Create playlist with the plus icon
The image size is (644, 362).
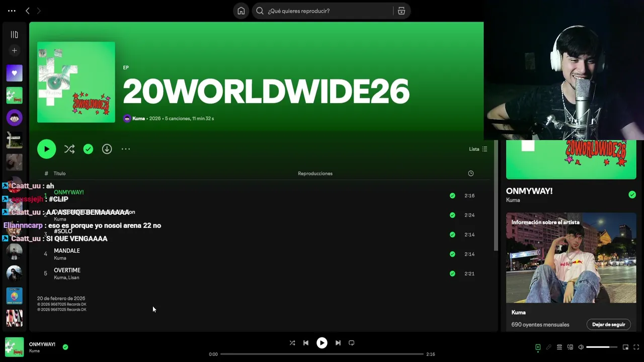(x=14, y=50)
